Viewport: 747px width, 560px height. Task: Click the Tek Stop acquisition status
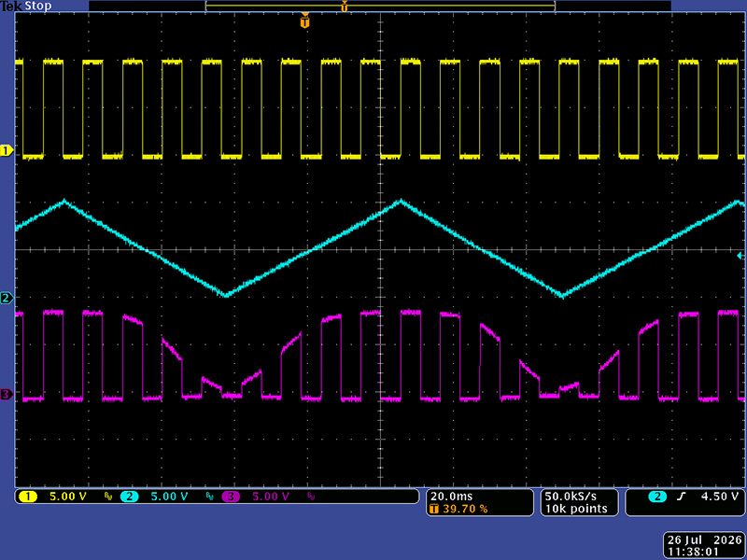(26, 7)
